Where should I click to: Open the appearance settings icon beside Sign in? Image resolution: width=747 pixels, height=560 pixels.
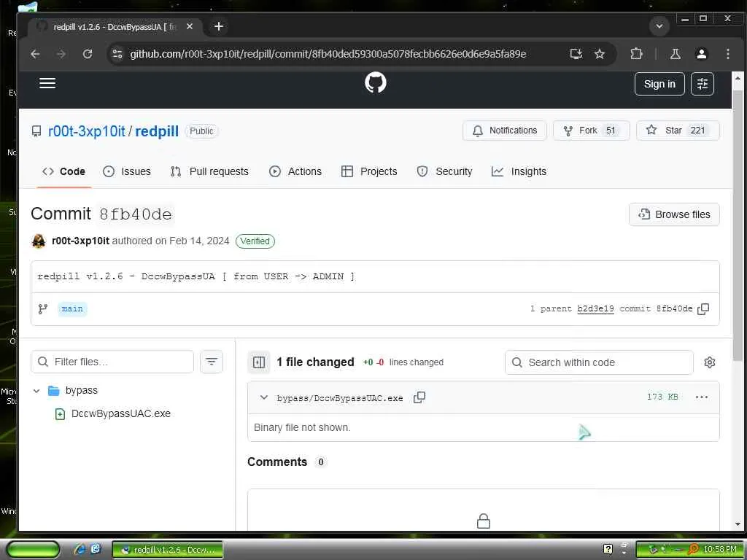pos(703,85)
